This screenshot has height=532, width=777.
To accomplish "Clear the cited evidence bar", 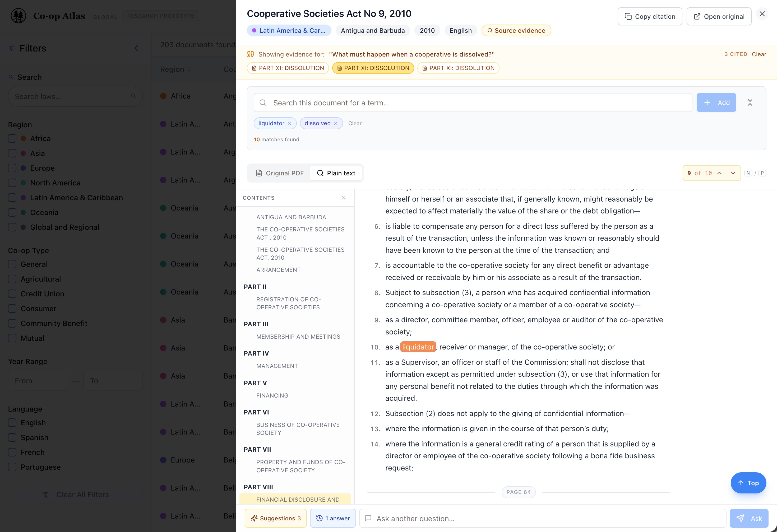I will point(758,54).
